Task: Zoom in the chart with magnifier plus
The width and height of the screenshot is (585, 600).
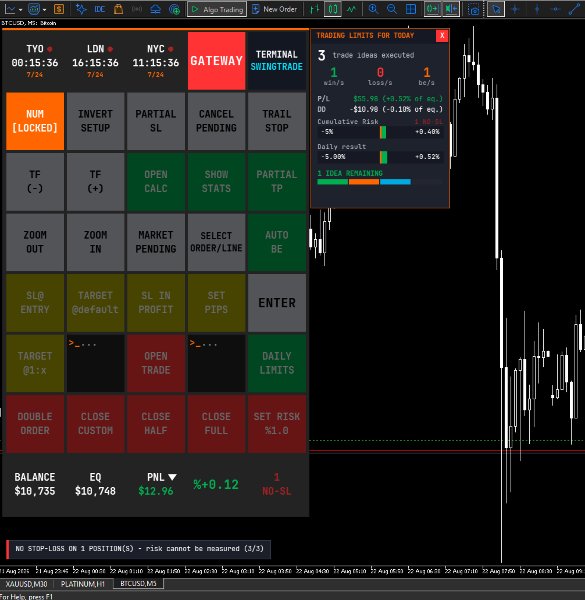Action: click(x=373, y=9)
